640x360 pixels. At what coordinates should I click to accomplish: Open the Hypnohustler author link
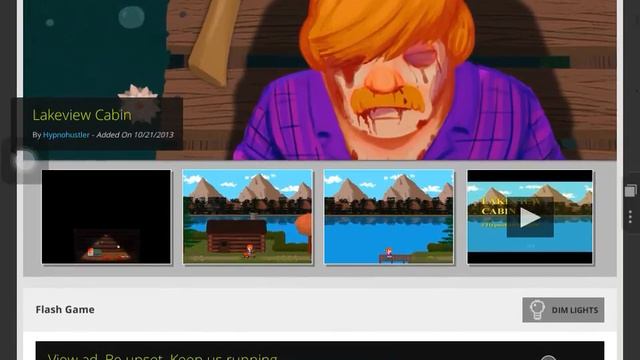point(66,135)
